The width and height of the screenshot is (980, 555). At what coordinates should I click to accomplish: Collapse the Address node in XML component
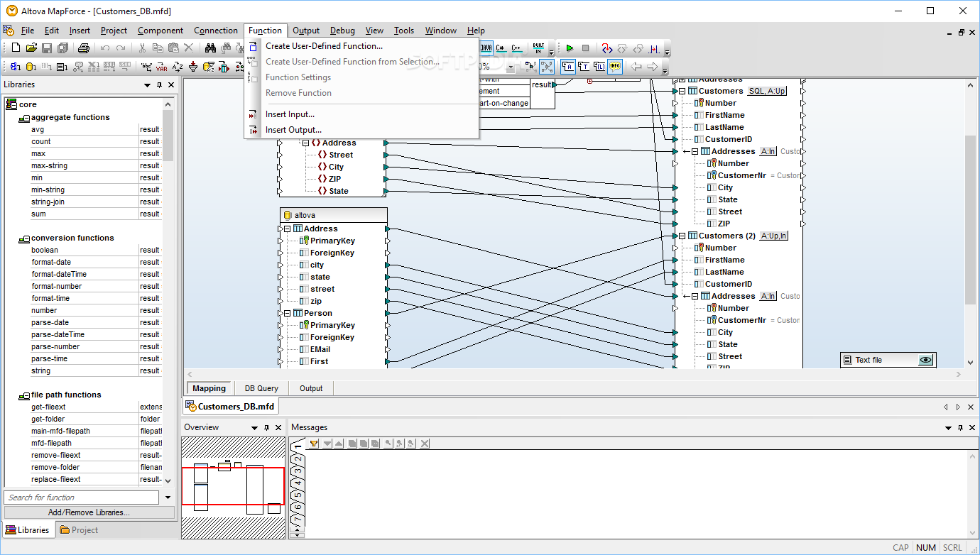point(305,143)
